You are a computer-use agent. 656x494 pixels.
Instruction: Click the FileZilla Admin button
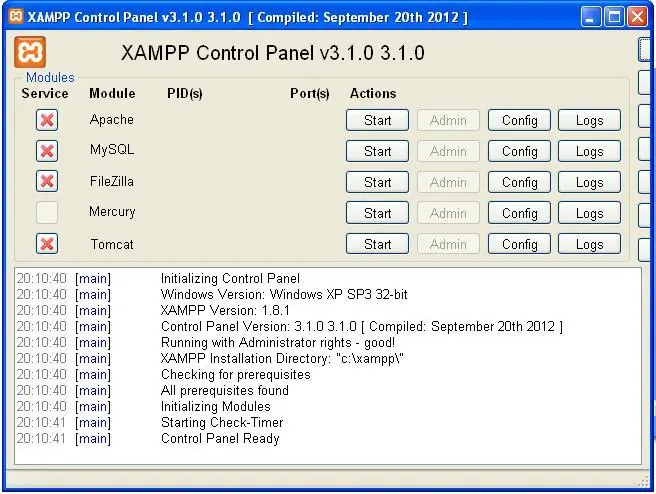[x=448, y=182]
